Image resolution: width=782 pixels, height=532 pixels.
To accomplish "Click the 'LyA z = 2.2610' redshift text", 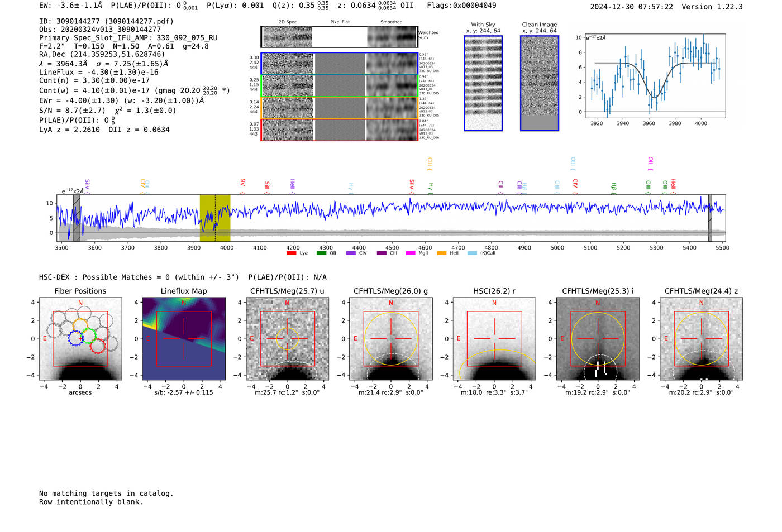I will point(69,130).
